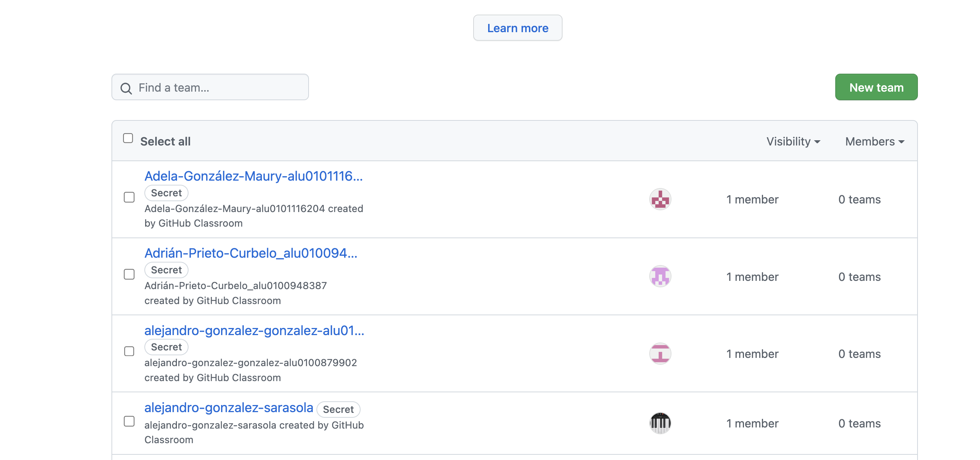Open the Members filter dropdown
This screenshot has width=980, height=460.
click(x=875, y=141)
